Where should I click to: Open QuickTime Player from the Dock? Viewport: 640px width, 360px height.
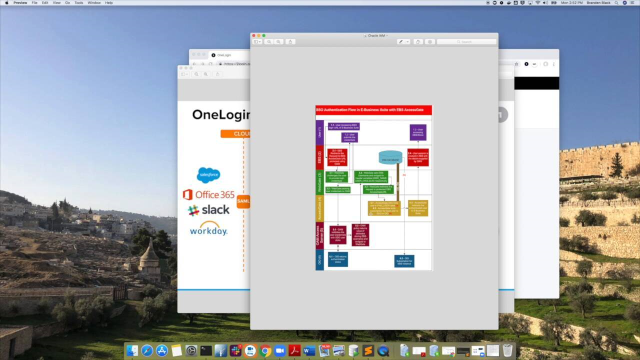(383, 350)
